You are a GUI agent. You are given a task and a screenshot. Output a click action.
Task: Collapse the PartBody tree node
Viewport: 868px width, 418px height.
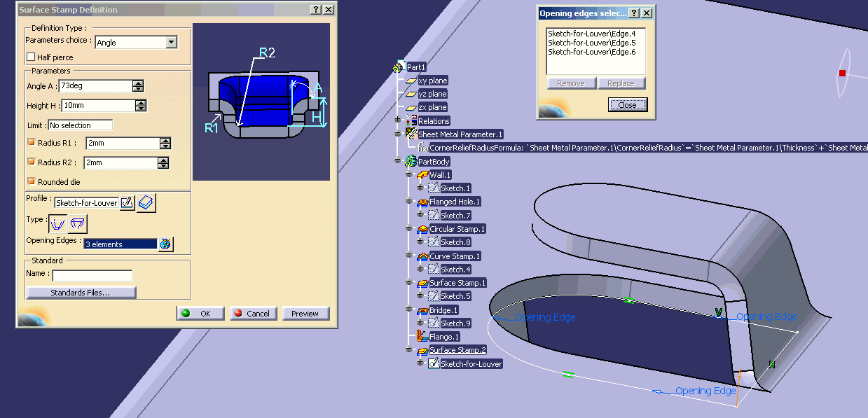coord(398,161)
